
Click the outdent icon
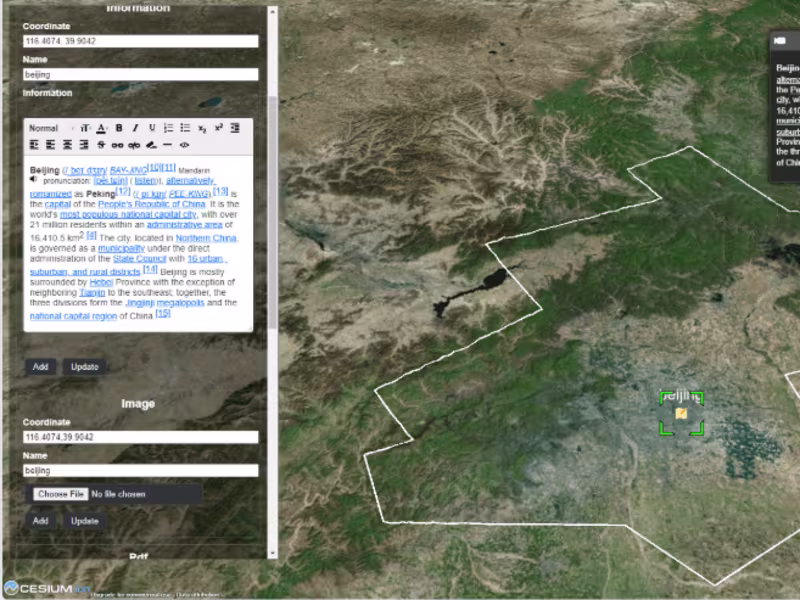(235, 128)
